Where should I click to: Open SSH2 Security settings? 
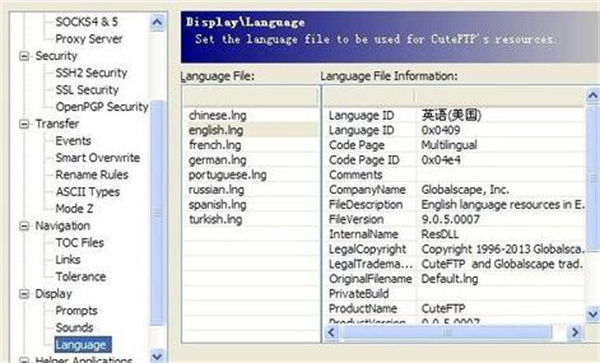(x=91, y=73)
